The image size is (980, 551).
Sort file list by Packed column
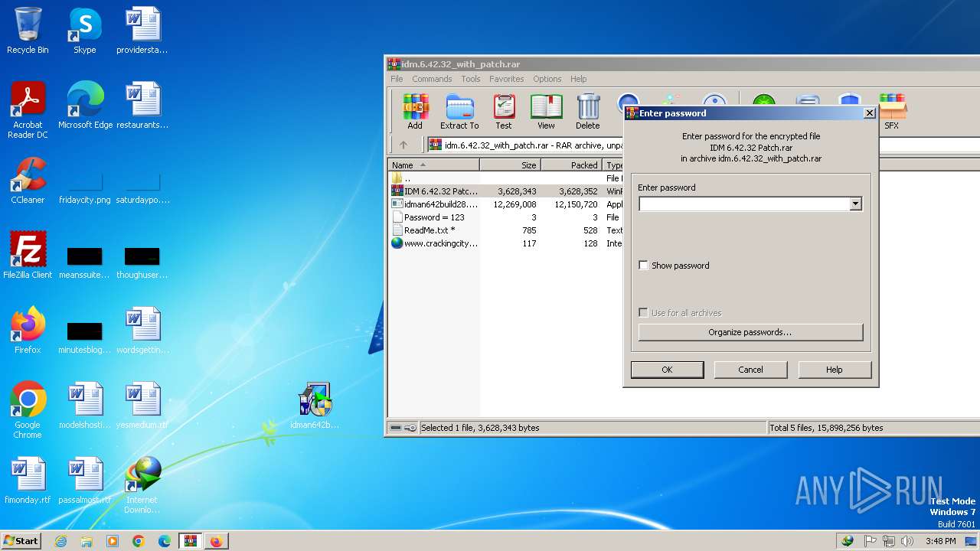tap(571, 165)
